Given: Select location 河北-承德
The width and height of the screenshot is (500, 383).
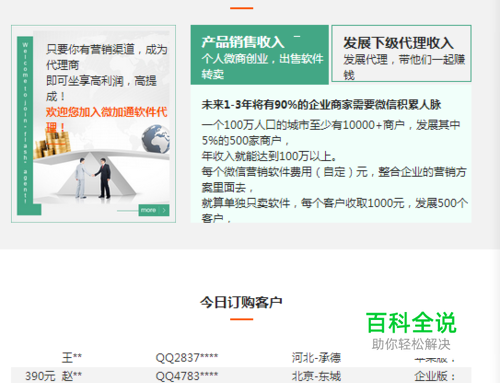Looking at the screenshot, I should click(x=316, y=358).
